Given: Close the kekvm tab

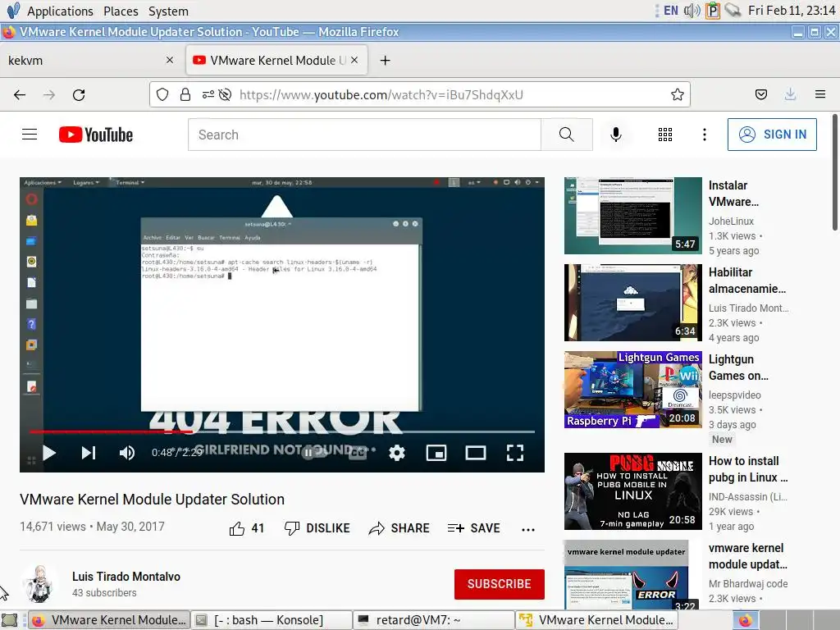Looking at the screenshot, I should [170, 60].
